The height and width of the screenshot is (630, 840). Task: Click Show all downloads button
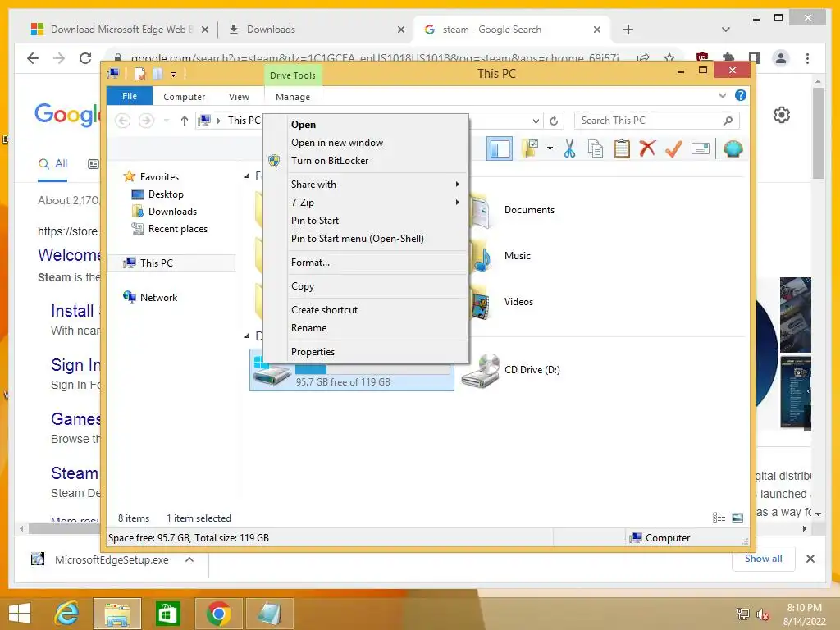(764, 559)
